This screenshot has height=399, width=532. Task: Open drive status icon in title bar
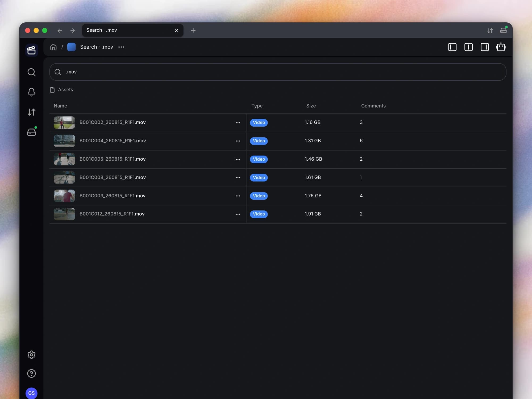pyautogui.click(x=503, y=30)
